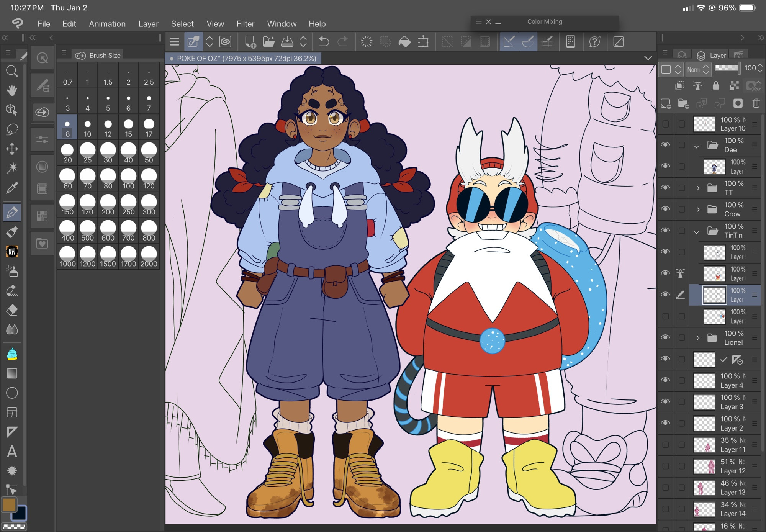The width and height of the screenshot is (766, 532).
Task: Choose brush size 500
Action: (88, 231)
